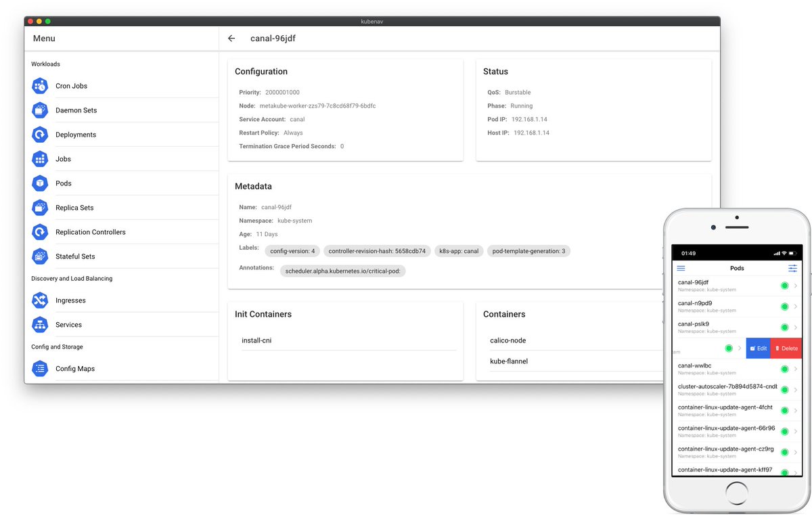The image size is (812, 515).
Task: Click Ingresses label in sidebar
Action: [x=71, y=300]
